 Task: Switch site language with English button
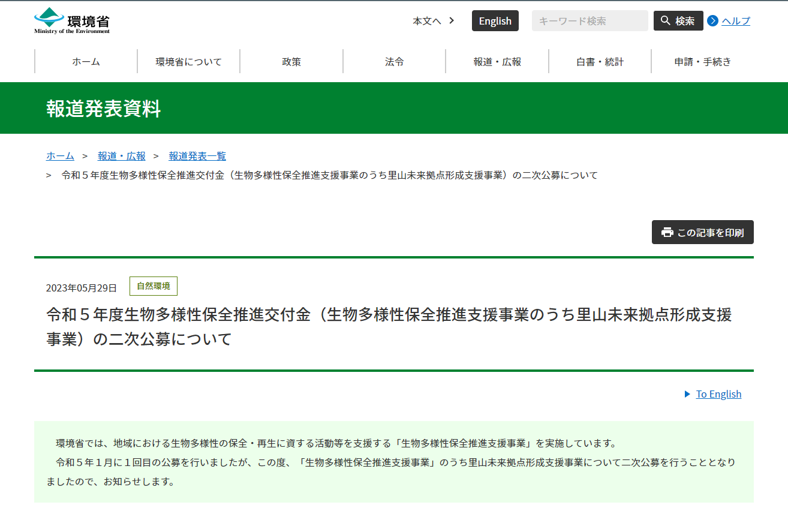pos(495,21)
